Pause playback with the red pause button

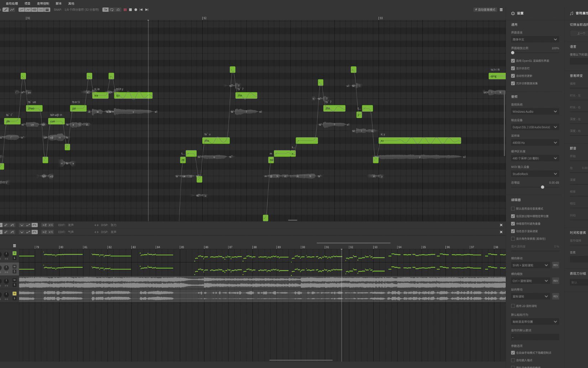tap(125, 10)
